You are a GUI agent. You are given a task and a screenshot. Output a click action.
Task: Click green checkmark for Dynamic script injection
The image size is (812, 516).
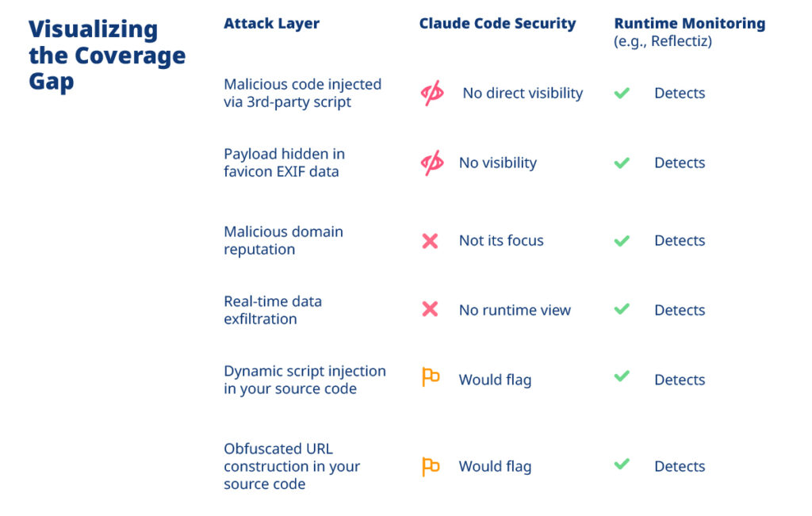click(x=622, y=376)
